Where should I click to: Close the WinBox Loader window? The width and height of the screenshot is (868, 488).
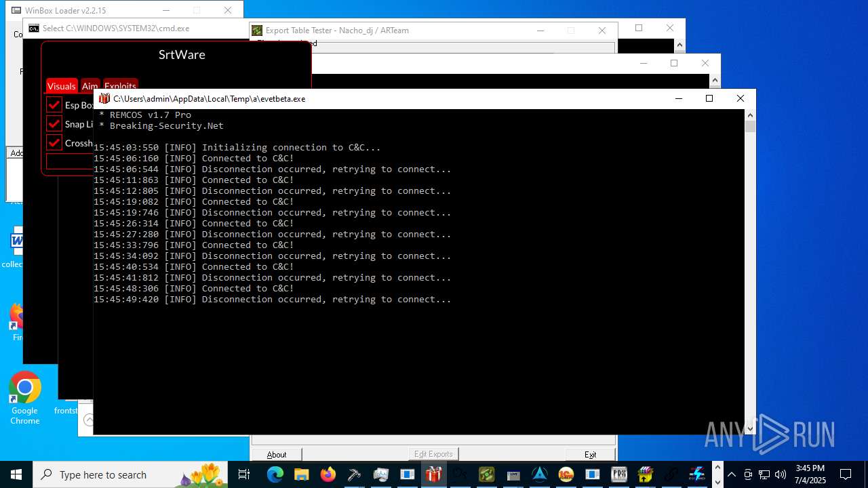pos(228,10)
